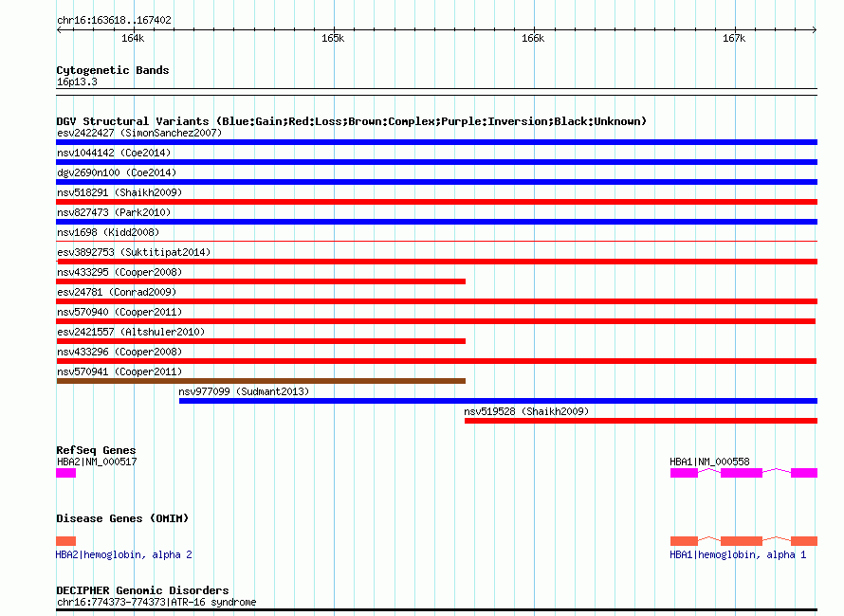Click the HBA2|NM_000517 label
The image size is (844, 616).
tap(97, 462)
